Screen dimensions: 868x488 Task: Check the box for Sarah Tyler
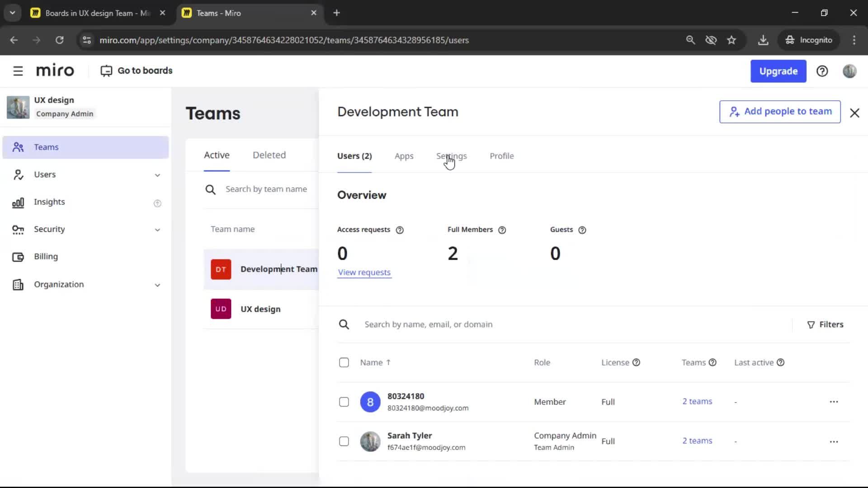point(344,441)
